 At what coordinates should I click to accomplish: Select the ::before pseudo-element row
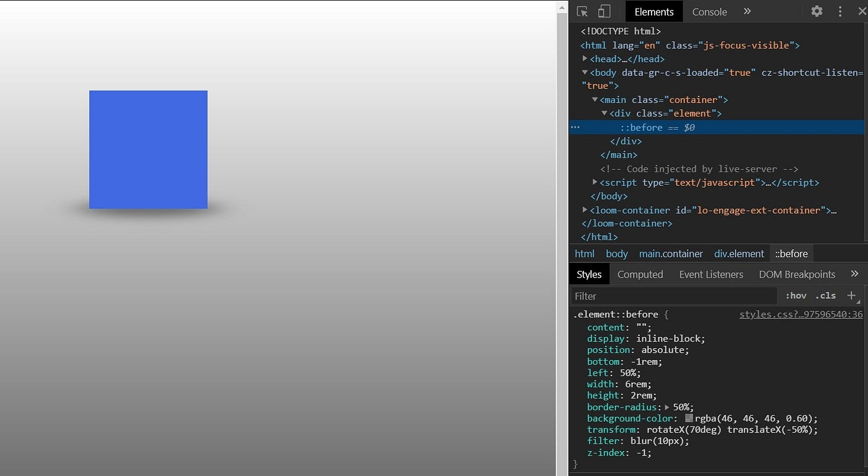pos(717,127)
